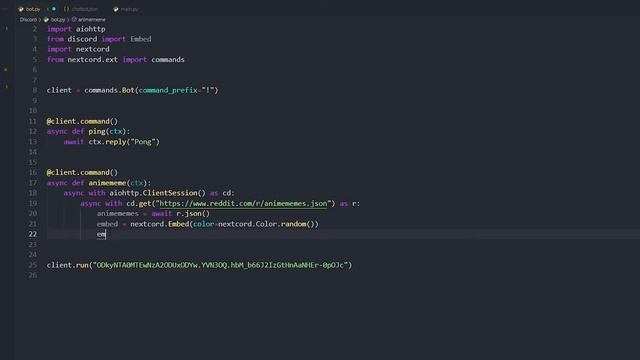Click the Python file icon in breadcrumb

click(x=46, y=20)
